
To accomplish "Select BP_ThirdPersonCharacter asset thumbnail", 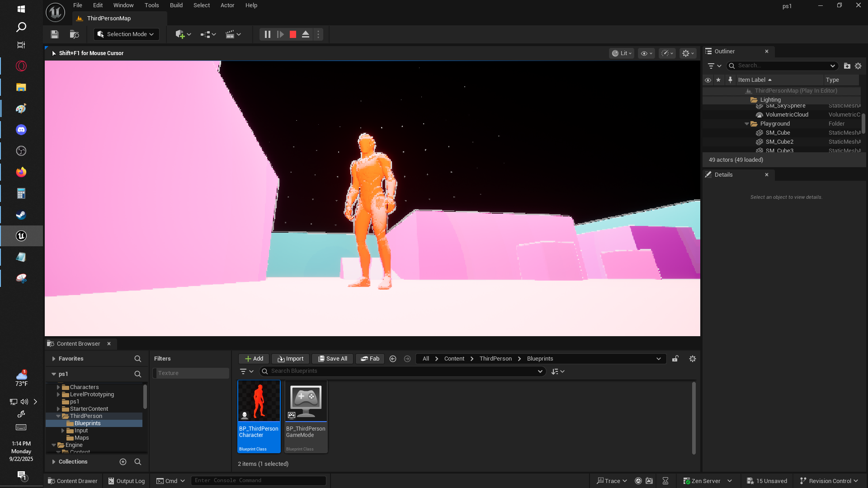I will [259, 401].
